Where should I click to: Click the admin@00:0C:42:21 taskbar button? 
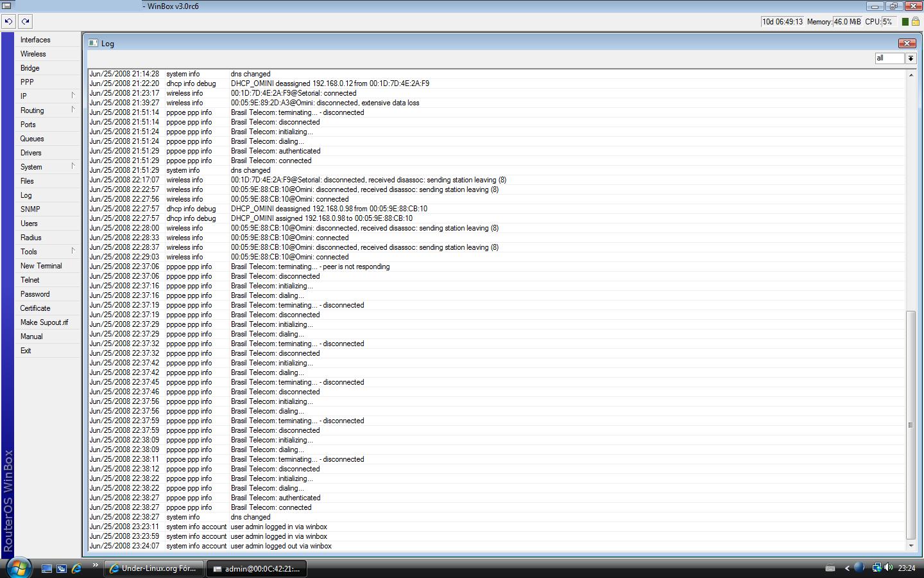pyautogui.click(x=257, y=568)
